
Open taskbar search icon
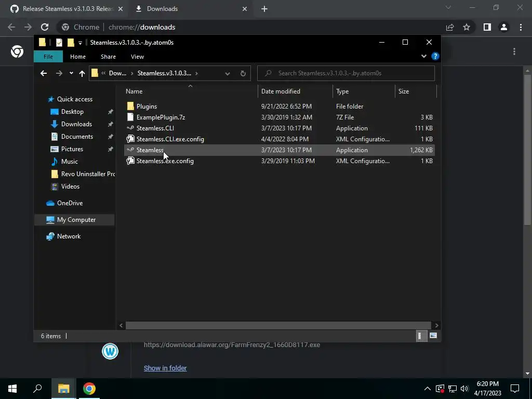click(37, 389)
